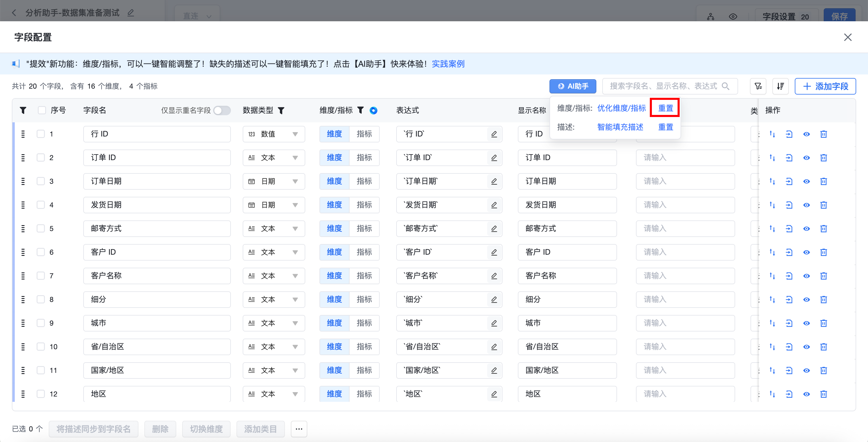Viewport: 868px width, 442px height.
Task: Click the move arrows icon in 客户 ID row
Action: pos(772,252)
